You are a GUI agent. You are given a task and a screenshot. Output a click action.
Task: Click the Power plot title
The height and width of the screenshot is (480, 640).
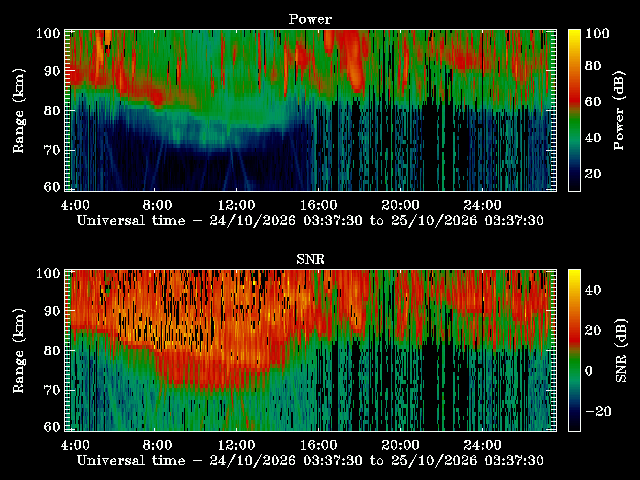pyautogui.click(x=310, y=19)
